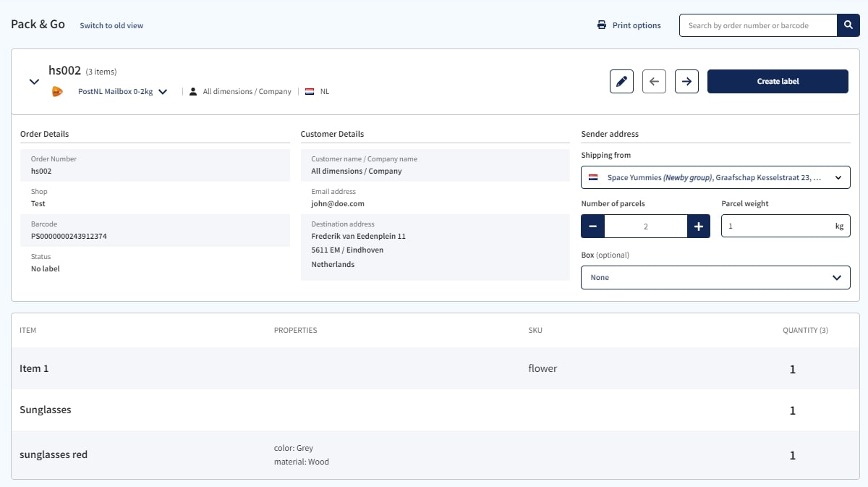The image size is (868, 487).
Task: Click customer name under Customer Details
Action: point(357,171)
